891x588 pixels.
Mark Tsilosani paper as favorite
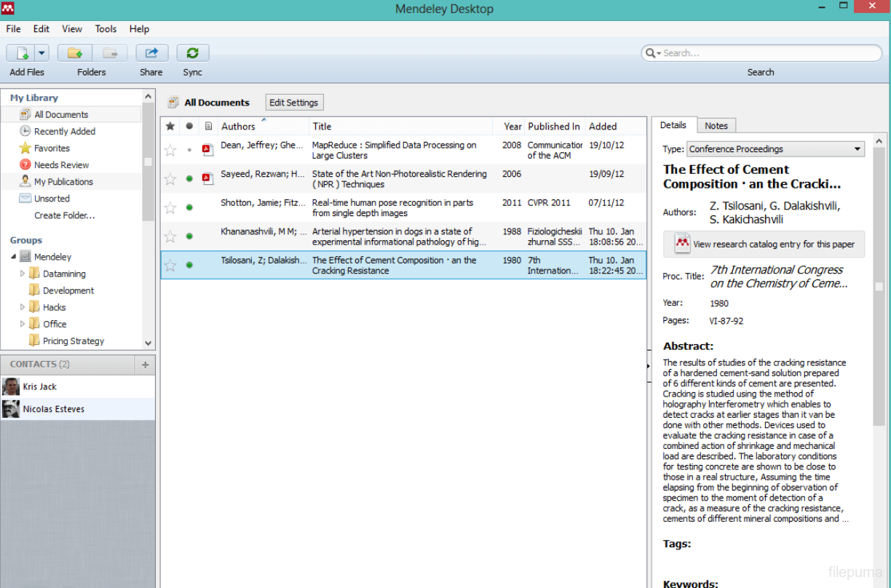pyautogui.click(x=170, y=266)
